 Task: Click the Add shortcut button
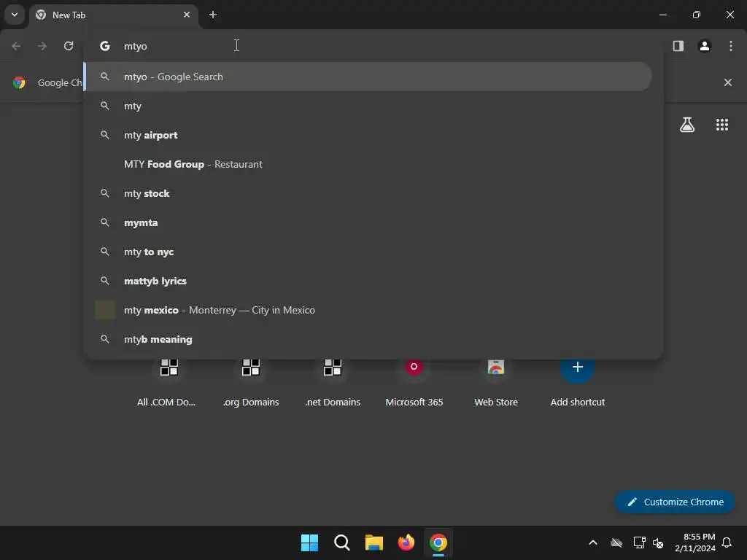578,382
